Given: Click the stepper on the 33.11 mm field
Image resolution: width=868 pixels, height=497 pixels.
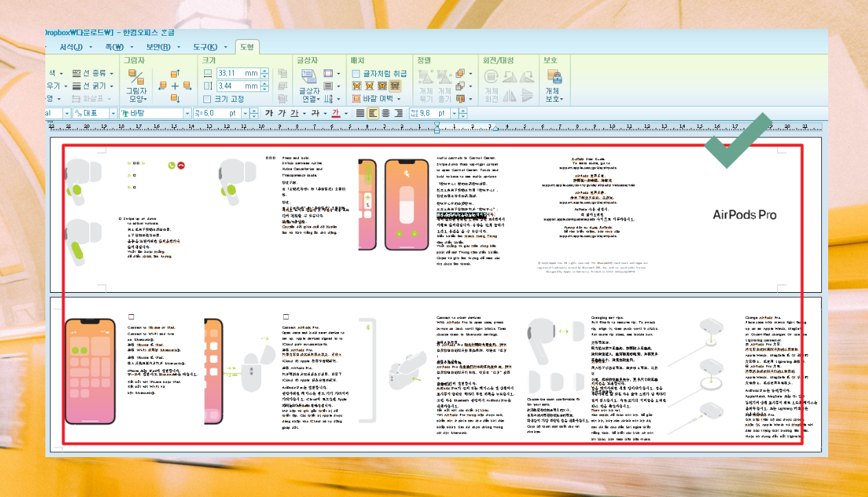Looking at the screenshot, I should pos(265,73).
